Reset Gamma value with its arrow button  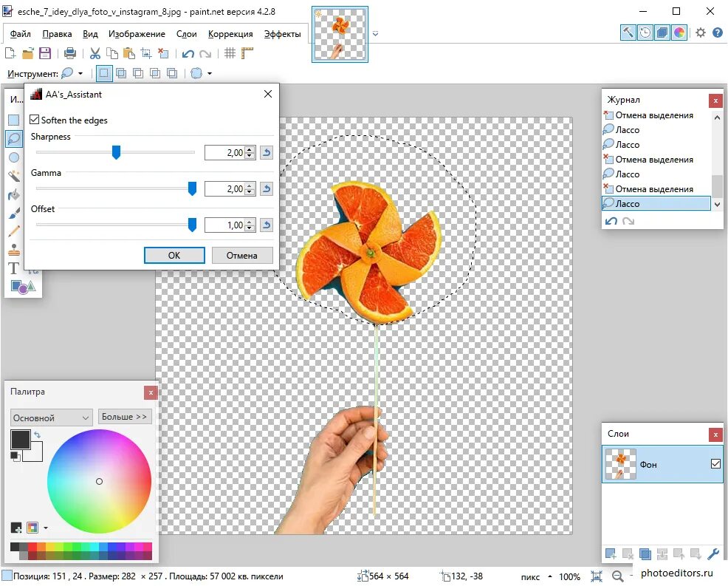pyautogui.click(x=266, y=188)
